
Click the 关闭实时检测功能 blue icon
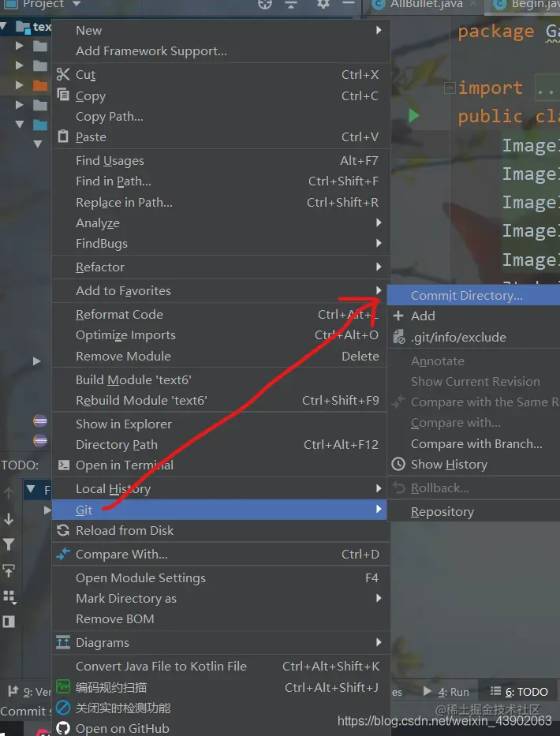(x=63, y=708)
